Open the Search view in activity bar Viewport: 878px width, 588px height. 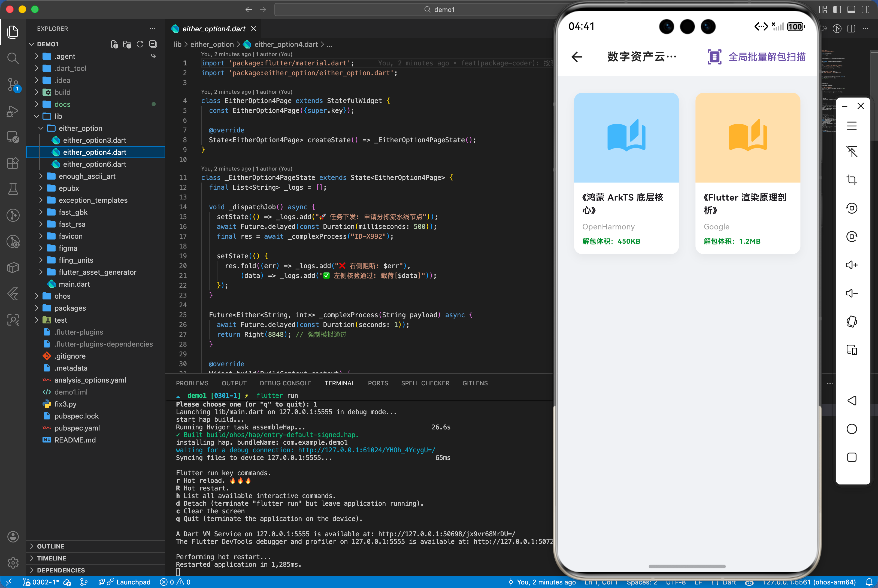coord(13,58)
